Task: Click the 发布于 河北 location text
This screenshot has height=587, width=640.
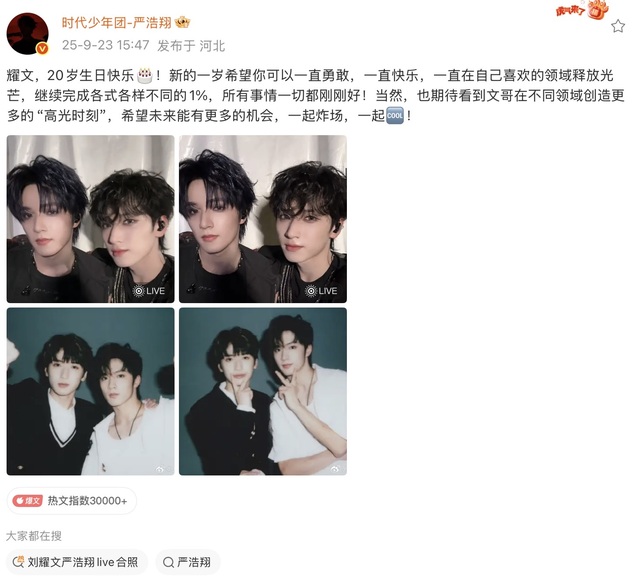Action: [x=191, y=45]
